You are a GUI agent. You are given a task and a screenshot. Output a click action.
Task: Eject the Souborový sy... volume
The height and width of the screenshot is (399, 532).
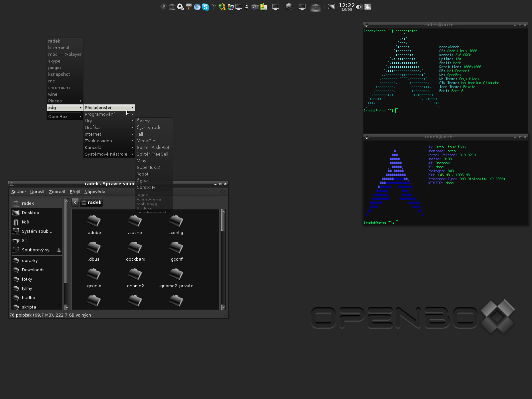59,250
